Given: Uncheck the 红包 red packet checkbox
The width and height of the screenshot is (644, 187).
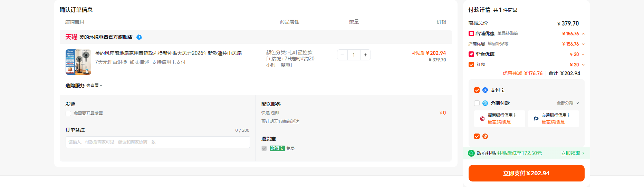Looking at the screenshot, I should pyautogui.click(x=471, y=65).
